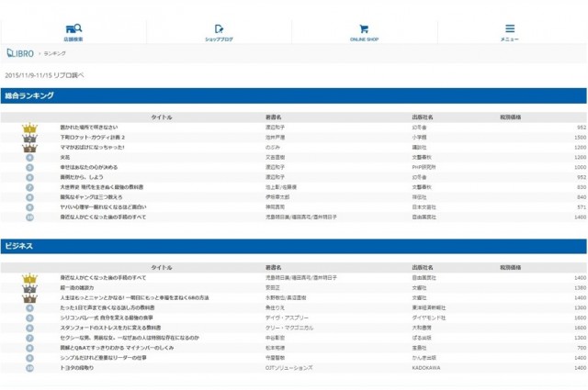Image resolution: width=588 pixels, height=390 pixels.
Task: Click タイトル column header in 総合ランキング
Action: click(x=161, y=117)
